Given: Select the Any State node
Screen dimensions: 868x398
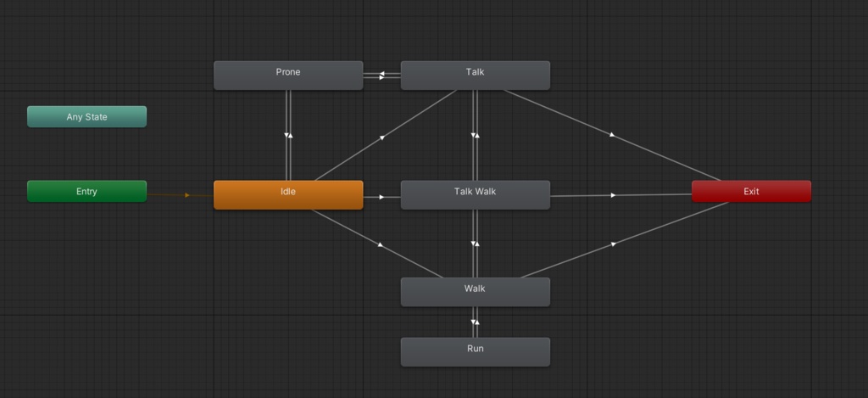Looking at the screenshot, I should (87, 117).
